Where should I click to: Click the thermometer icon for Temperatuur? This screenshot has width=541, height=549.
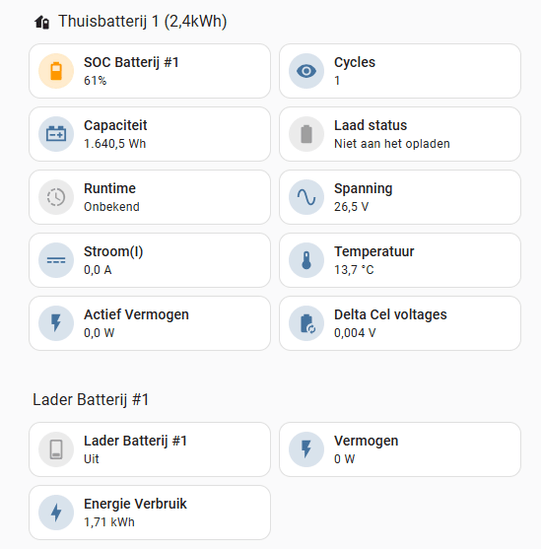(x=306, y=260)
